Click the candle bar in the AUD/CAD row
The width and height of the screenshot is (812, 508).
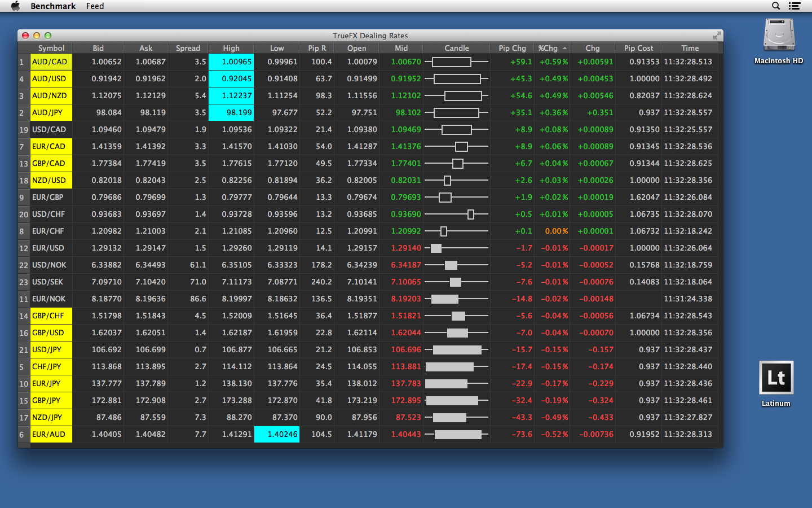click(452, 62)
